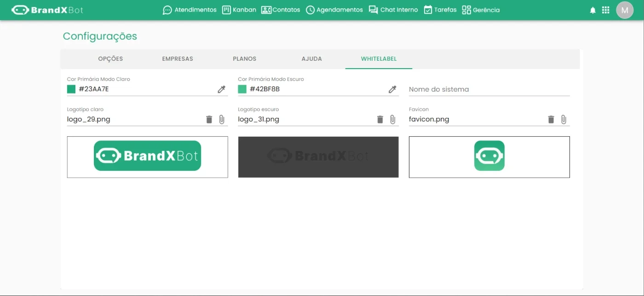644x296 pixels.
Task: Switch to the Empresas tab
Action: 178,59
